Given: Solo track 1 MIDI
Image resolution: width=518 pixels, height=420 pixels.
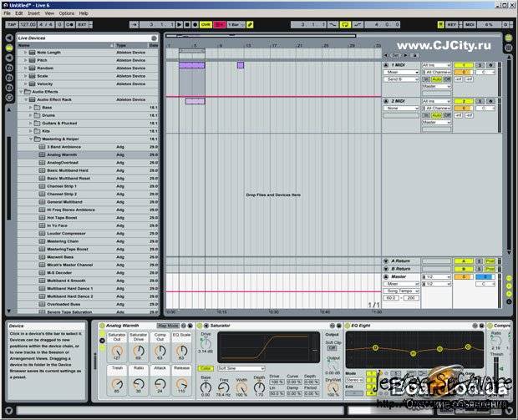Looking at the screenshot, I should 480,65.
